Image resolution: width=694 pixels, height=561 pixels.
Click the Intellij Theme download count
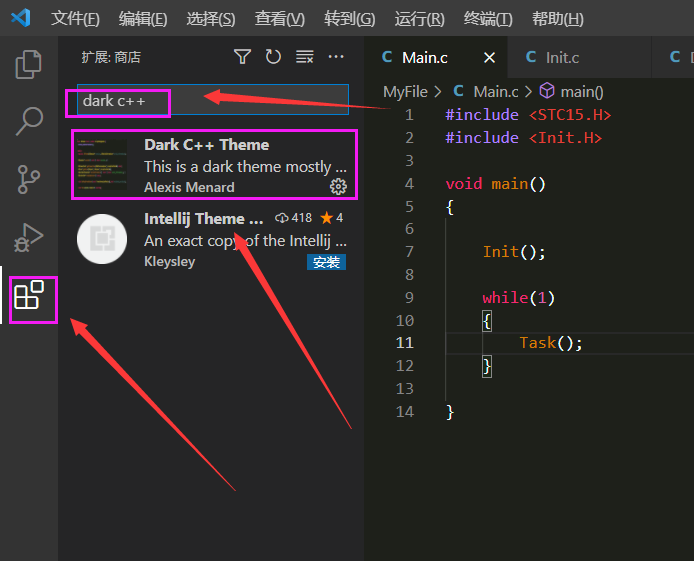[293, 218]
